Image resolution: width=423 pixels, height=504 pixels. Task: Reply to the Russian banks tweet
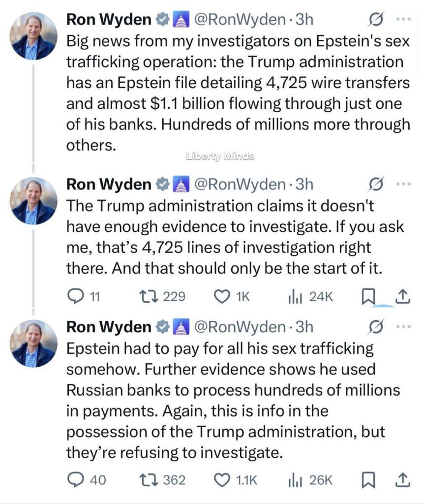(x=75, y=480)
